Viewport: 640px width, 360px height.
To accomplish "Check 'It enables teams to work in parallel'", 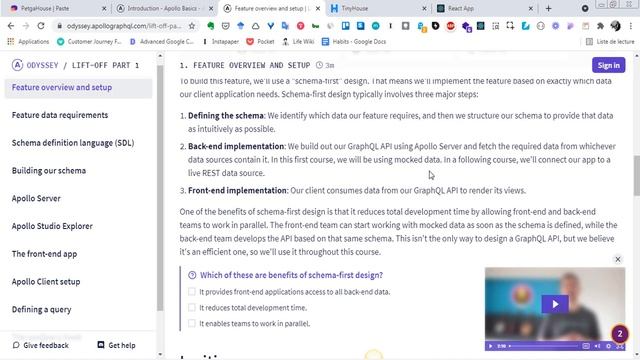I will point(191,323).
